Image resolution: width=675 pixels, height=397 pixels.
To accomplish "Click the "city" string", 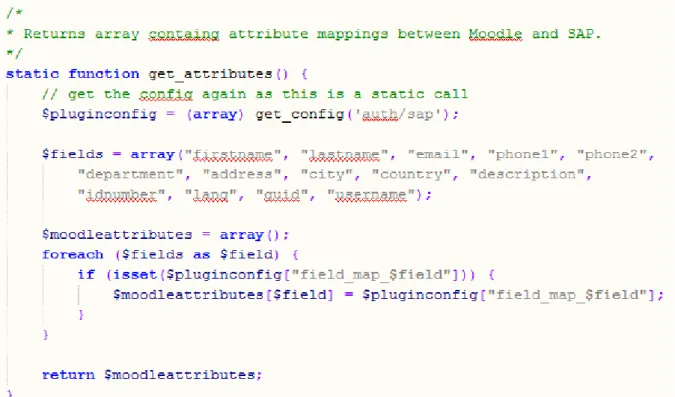I will (326, 174).
